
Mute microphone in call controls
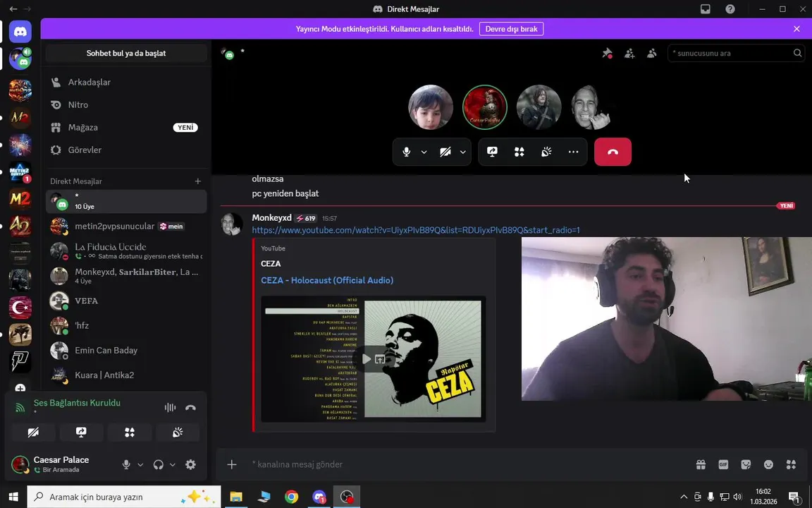click(x=407, y=152)
